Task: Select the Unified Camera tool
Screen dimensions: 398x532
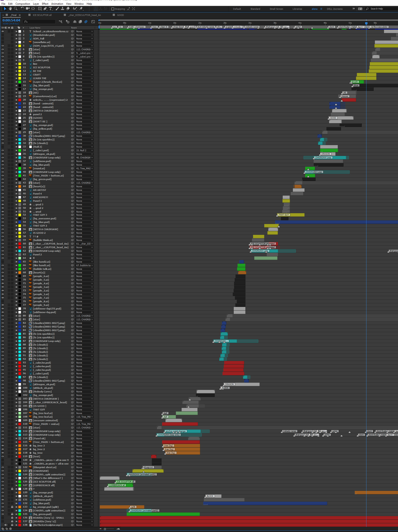Action: [x=28, y=9]
